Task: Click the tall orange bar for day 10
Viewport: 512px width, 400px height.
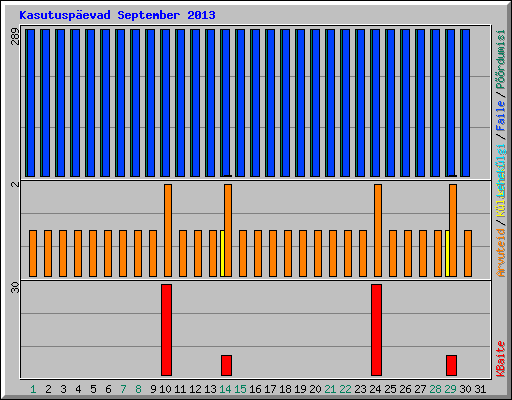Action: point(168,230)
